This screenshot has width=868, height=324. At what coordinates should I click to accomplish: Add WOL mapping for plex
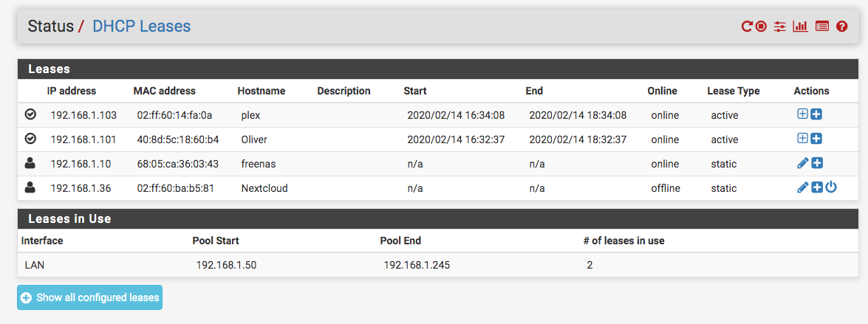click(x=817, y=114)
